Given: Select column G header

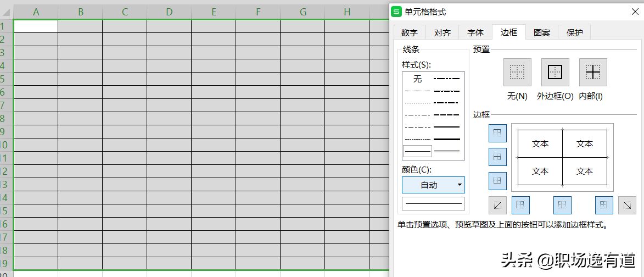Looking at the screenshot, I should (303, 12).
